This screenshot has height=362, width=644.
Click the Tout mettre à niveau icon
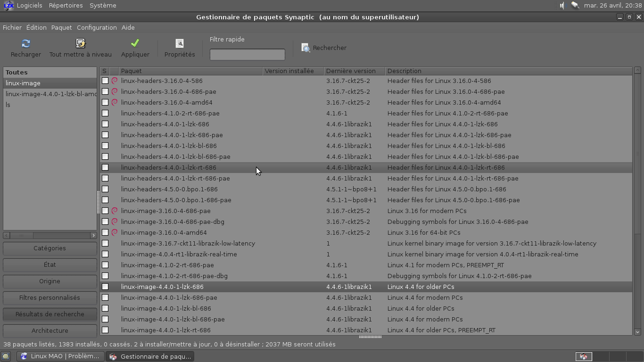[81, 43]
